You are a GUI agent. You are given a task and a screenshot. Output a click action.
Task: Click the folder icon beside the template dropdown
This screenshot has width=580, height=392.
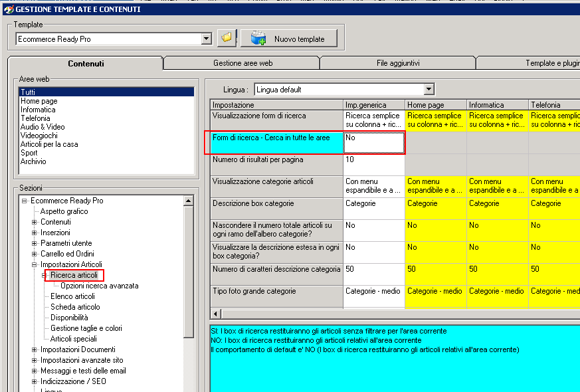(x=227, y=38)
